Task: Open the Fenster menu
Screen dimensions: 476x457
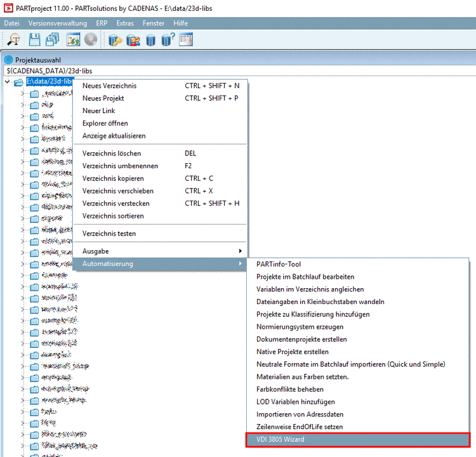Action: 154,23
